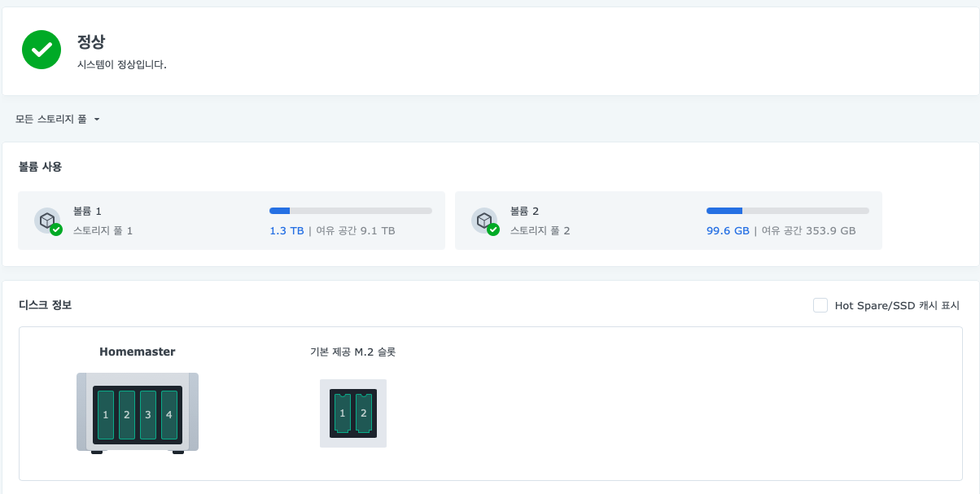
Task: Click the 볼륨 2 cube icon
Action: point(484,221)
